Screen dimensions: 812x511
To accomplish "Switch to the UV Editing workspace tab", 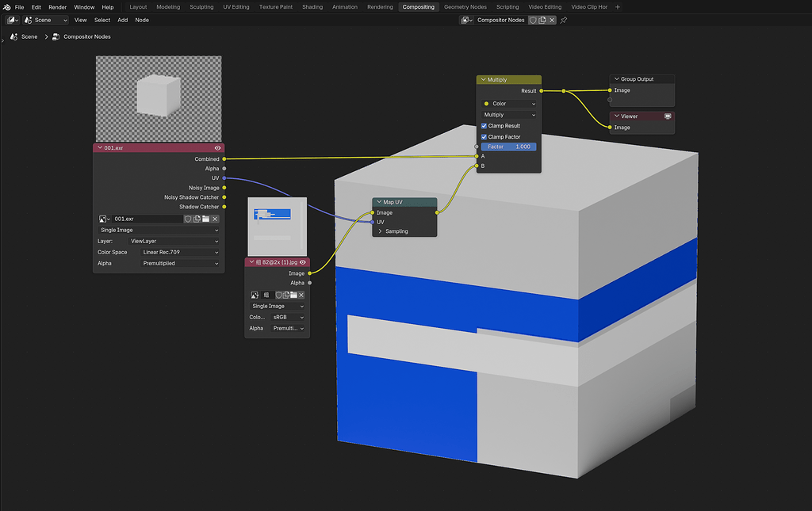I will [236, 6].
